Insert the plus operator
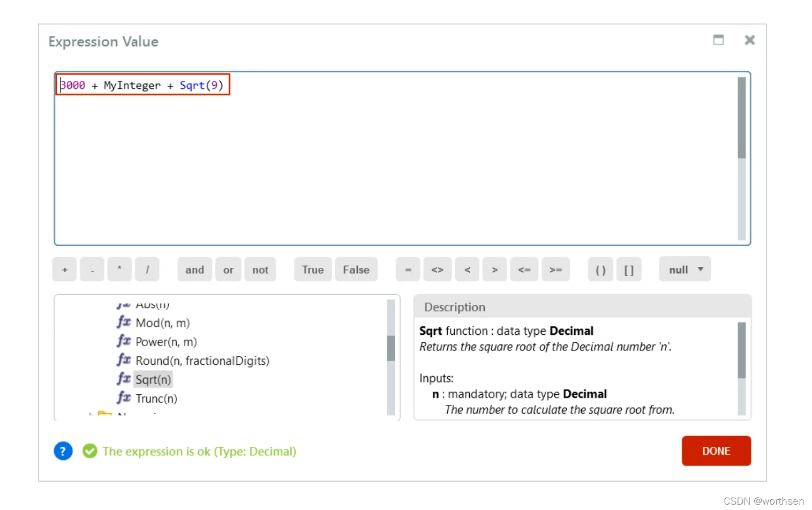This screenshot has height=510, width=812. point(65,269)
